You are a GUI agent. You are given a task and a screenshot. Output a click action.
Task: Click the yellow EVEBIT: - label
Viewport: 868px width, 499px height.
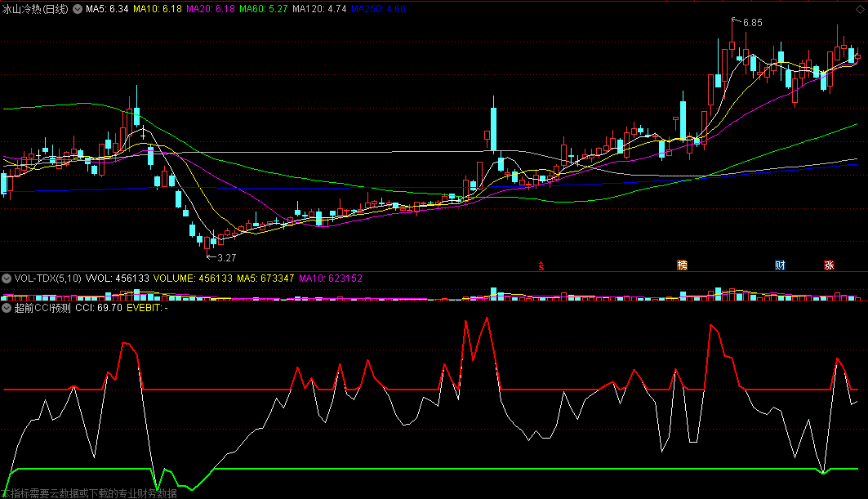point(147,308)
